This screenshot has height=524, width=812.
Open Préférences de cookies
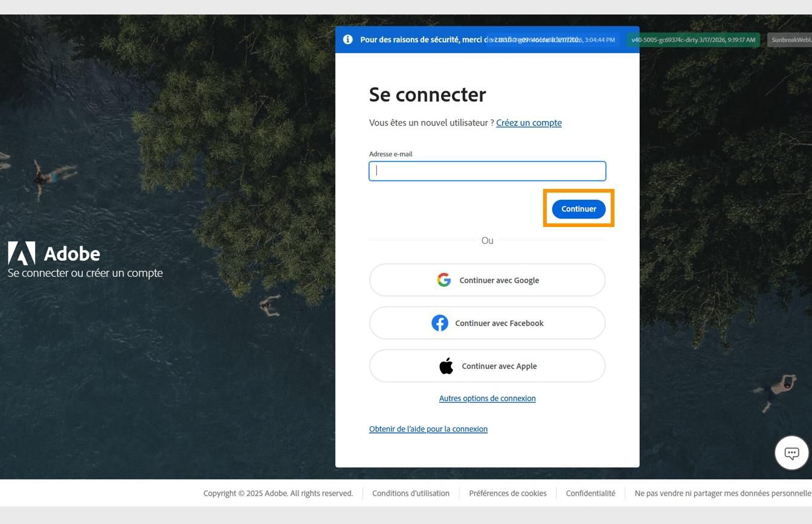coord(507,493)
